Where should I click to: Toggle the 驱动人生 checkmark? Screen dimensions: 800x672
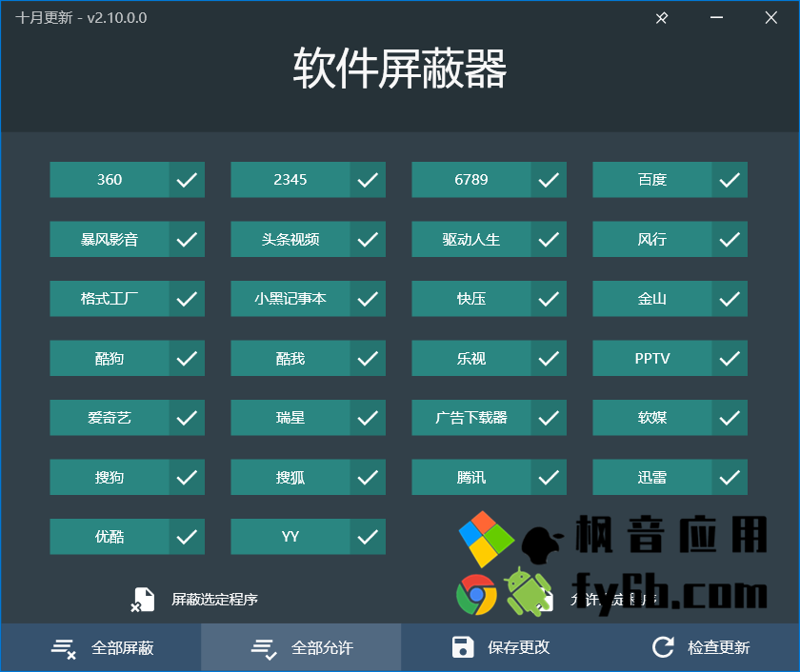click(549, 239)
